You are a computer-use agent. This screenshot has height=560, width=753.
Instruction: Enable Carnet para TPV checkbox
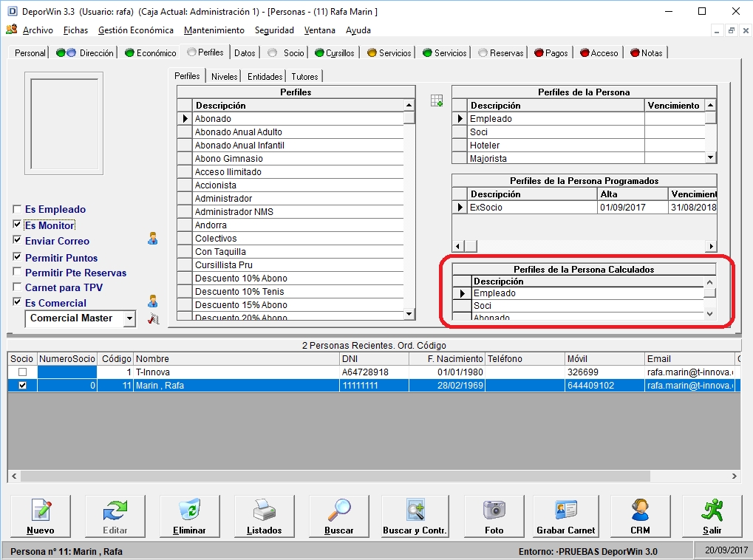coord(17,287)
